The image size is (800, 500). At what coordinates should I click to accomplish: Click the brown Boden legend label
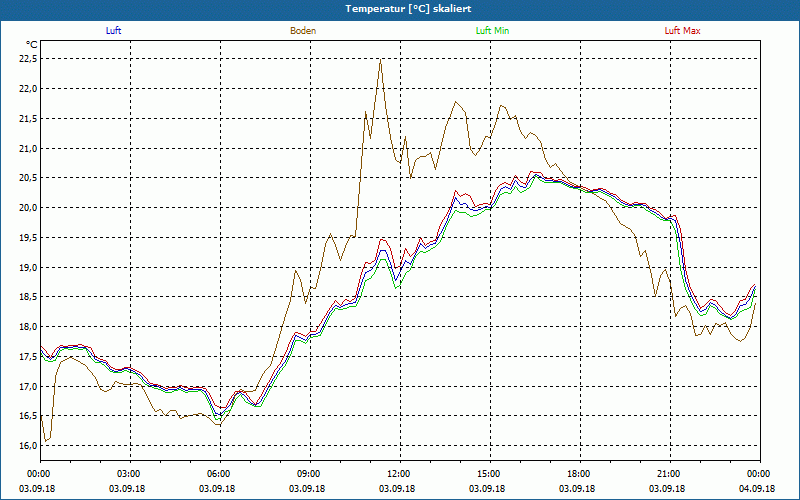[x=303, y=31]
